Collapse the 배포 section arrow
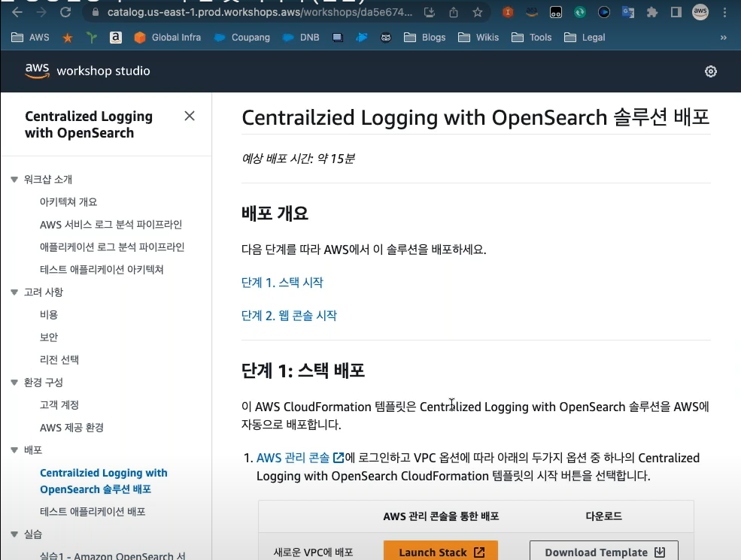 (x=14, y=450)
